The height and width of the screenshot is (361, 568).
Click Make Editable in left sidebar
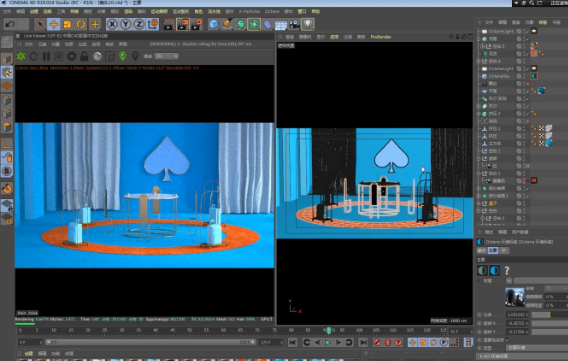(7, 42)
